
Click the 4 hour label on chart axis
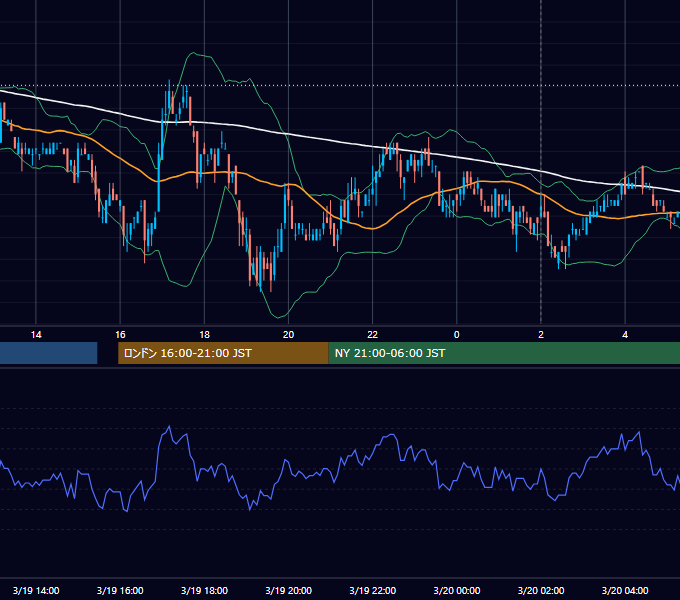point(625,335)
